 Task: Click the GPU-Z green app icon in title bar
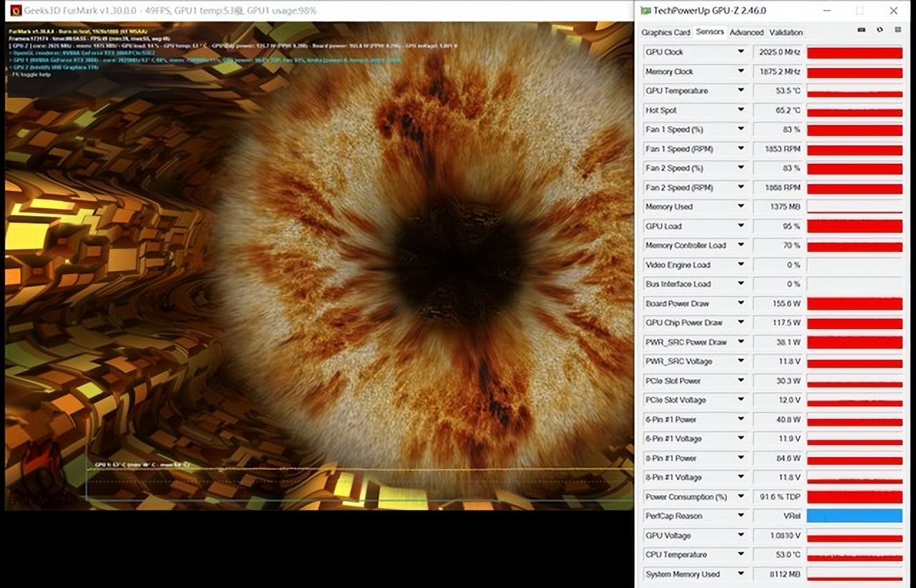coord(645,11)
